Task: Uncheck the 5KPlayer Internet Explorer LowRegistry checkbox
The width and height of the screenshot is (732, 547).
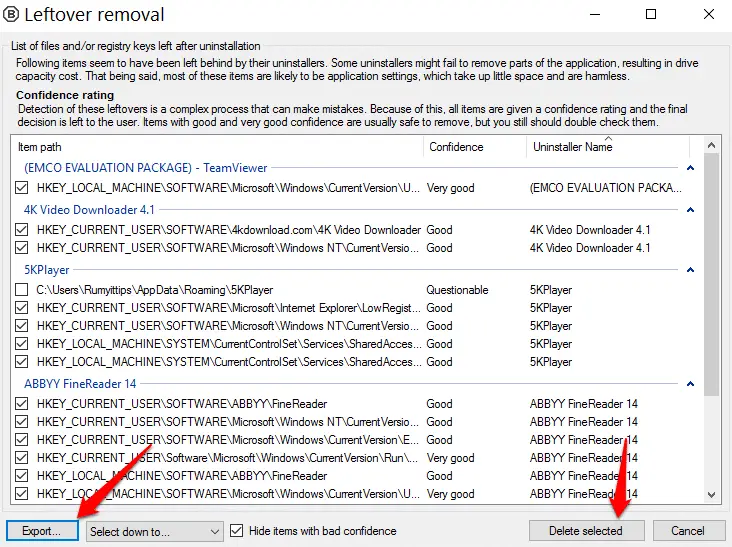Action: 21,308
